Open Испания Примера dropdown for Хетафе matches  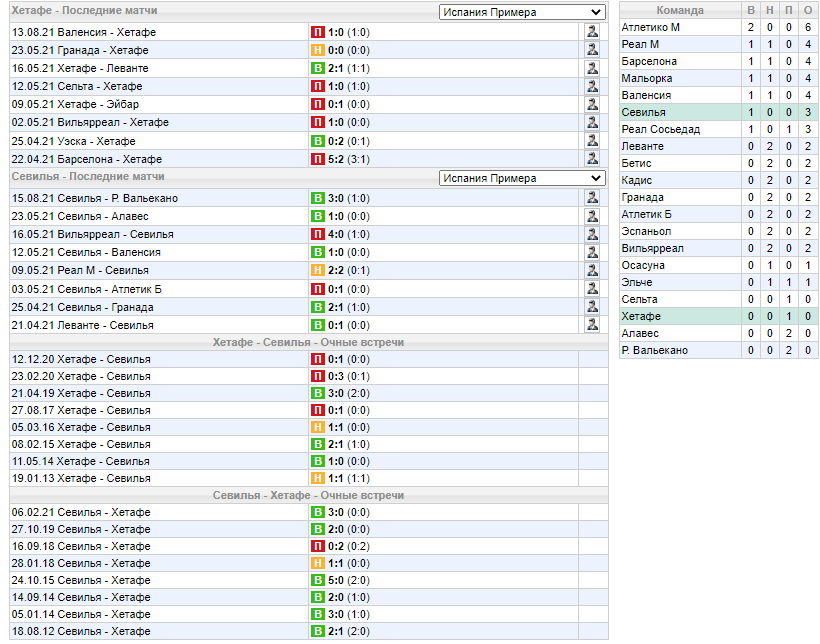[x=522, y=12]
